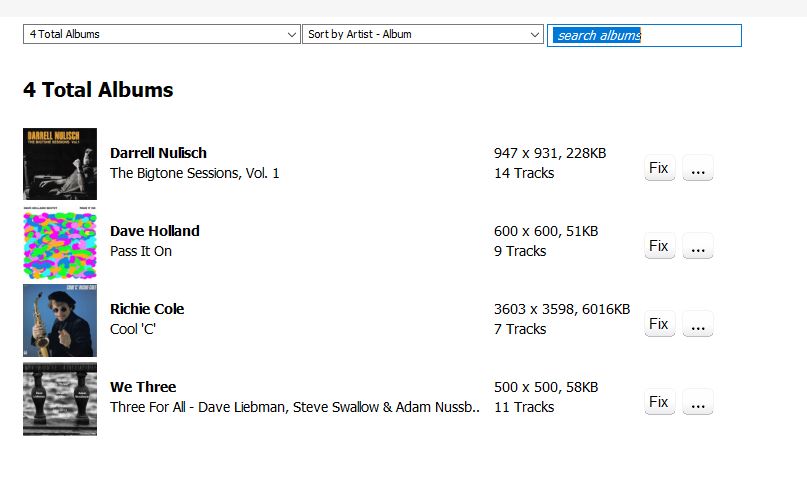
Task: Open more options for Dave Holland album
Action: click(698, 246)
